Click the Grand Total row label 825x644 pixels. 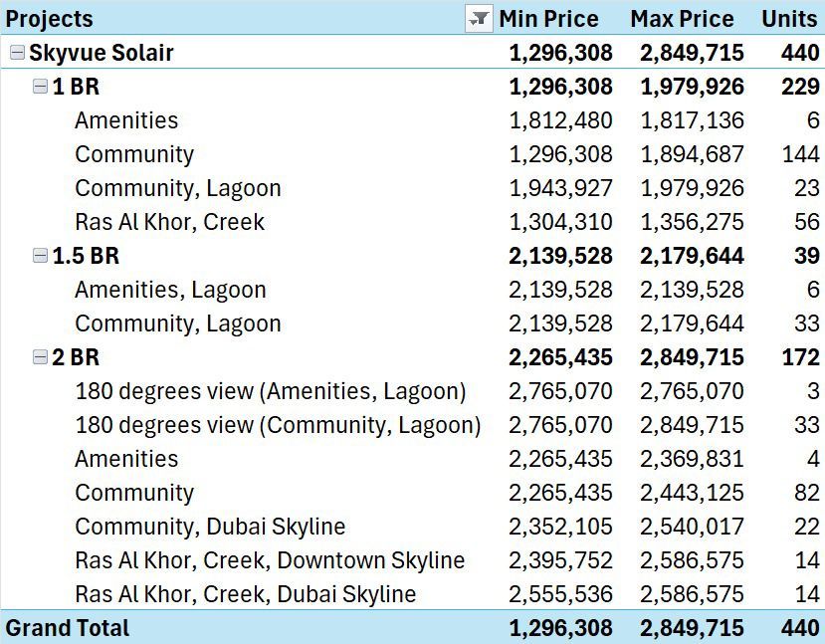(67, 628)
